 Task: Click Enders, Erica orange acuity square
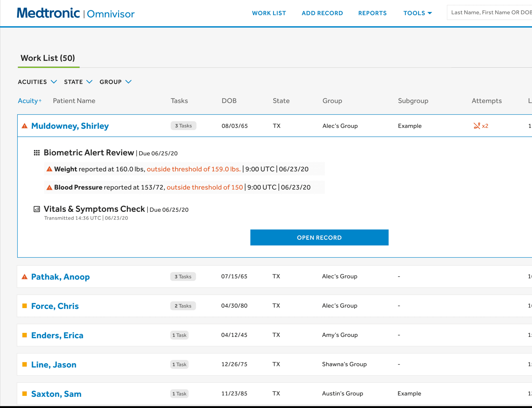(25, 335)
